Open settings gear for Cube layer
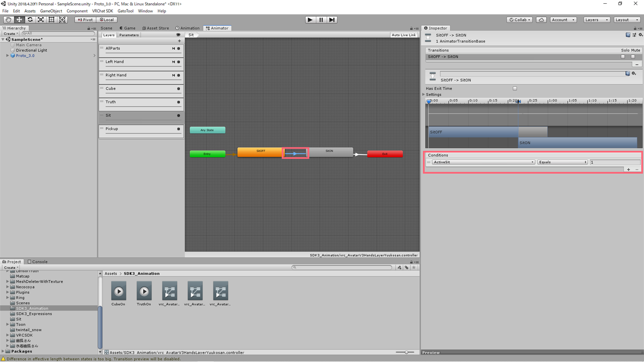The image size is (644, 362). [x=179, y=88]
